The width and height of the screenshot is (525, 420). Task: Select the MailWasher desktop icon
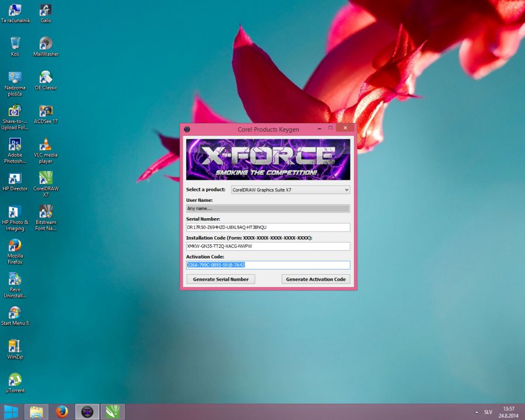click(x=46, y=47)
